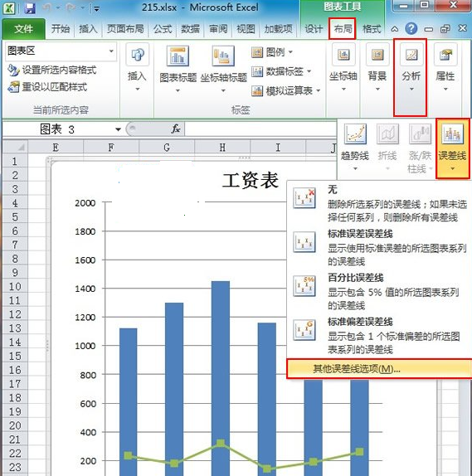Viewport: 472px width, 476px height.
Task: Switch to the 布局 layout tab
Action: point(343,29)
